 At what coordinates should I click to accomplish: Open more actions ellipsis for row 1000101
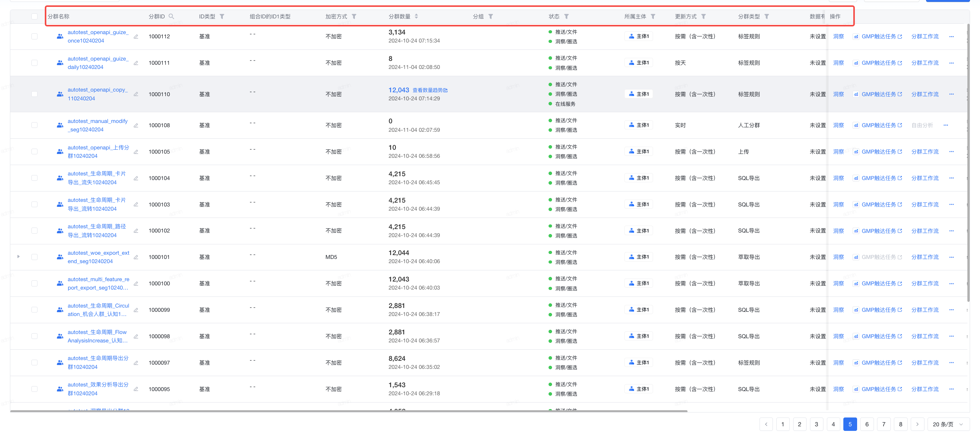pos(952,257)
